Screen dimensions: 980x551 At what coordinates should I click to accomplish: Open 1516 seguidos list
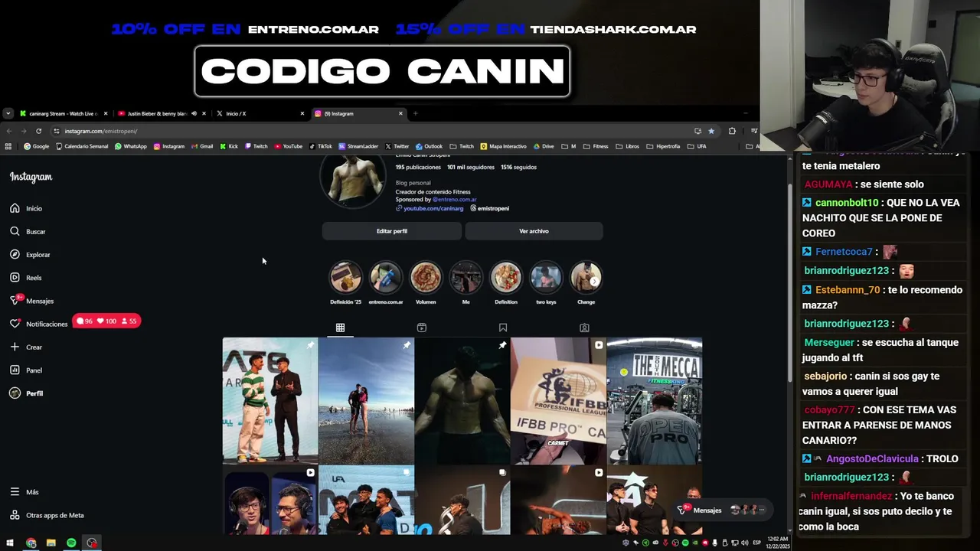(518, 167)
